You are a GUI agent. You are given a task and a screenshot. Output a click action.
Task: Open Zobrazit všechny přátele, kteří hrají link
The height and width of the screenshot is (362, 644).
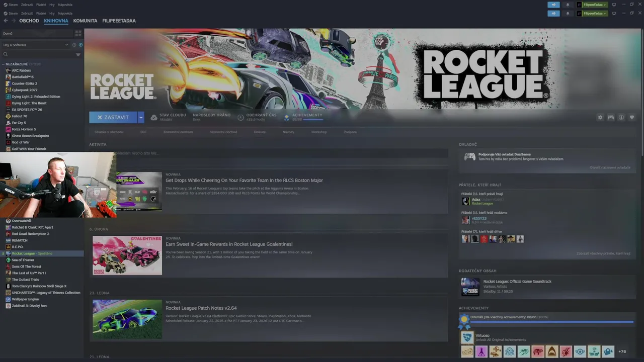click(603, 253)
